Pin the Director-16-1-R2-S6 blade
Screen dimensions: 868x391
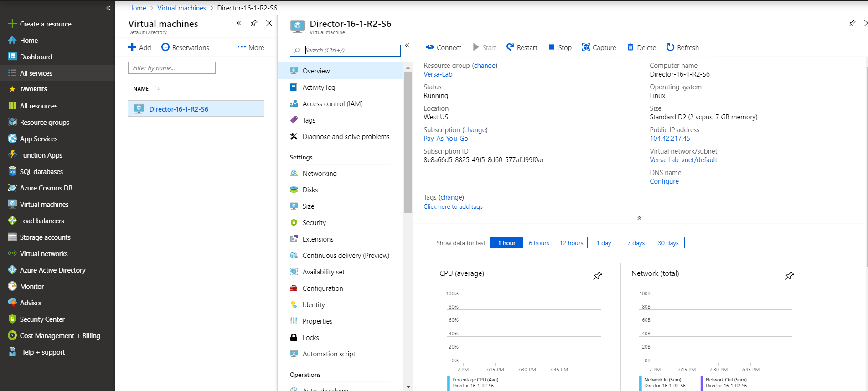pos(852,23)
